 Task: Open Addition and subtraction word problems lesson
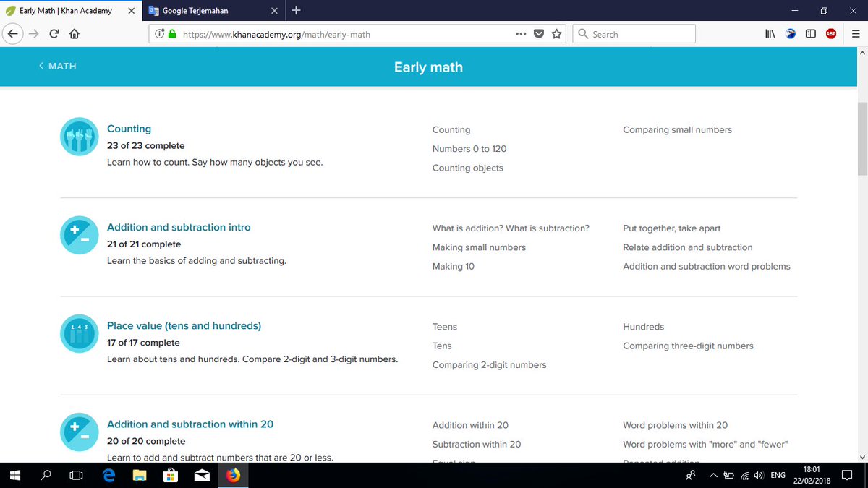point(706,267)
